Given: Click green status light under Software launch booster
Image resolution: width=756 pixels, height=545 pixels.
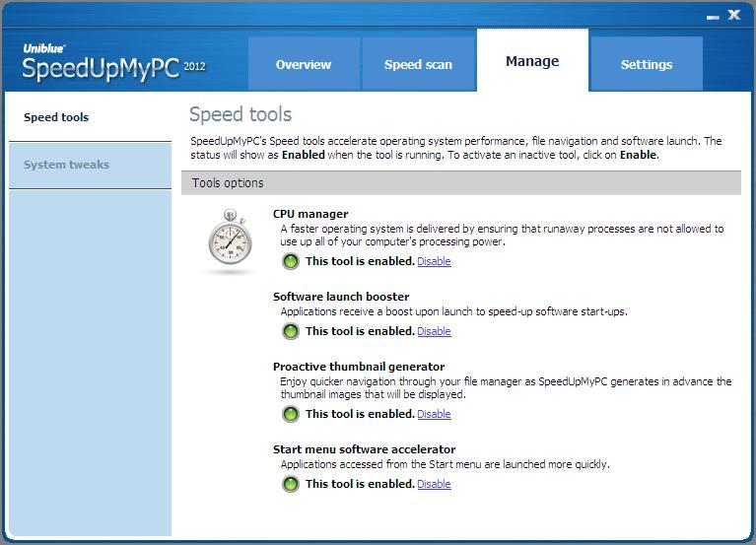Looking at the screenshot, I should (x=290, y=331).
